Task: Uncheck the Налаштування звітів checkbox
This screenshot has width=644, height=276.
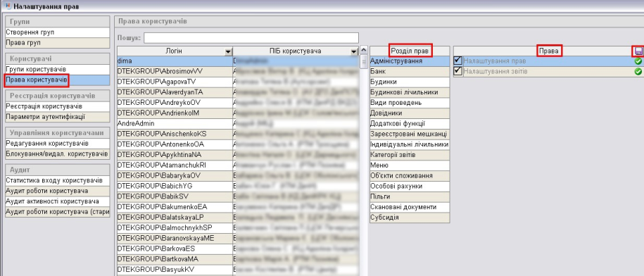Action: pos(458,71)
